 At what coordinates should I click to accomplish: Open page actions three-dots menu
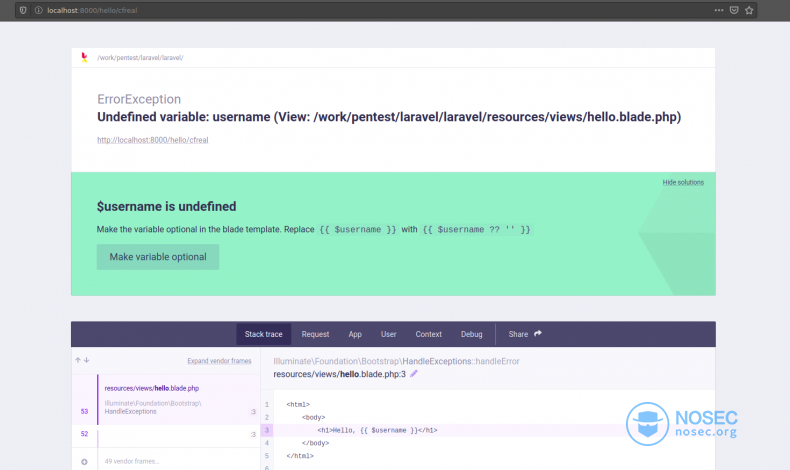tap(719, 10)
